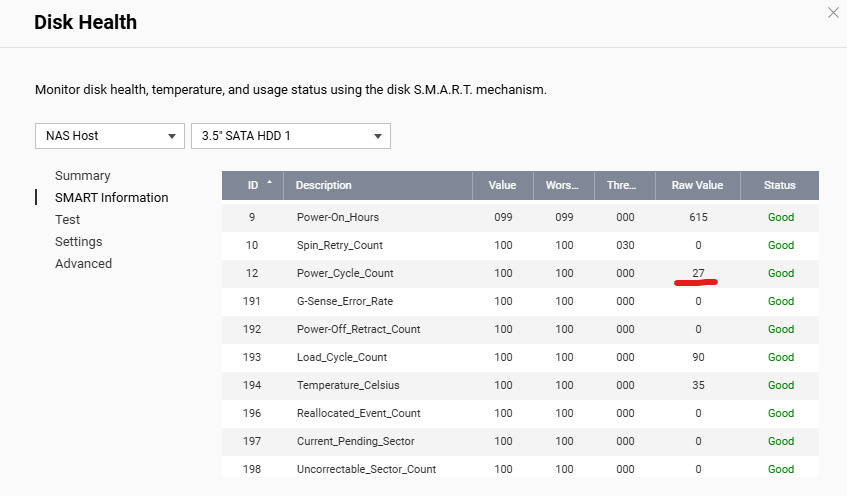Close the Disk Health dialog
This screenshot has width=847, height=496.
tap(833, 13)
